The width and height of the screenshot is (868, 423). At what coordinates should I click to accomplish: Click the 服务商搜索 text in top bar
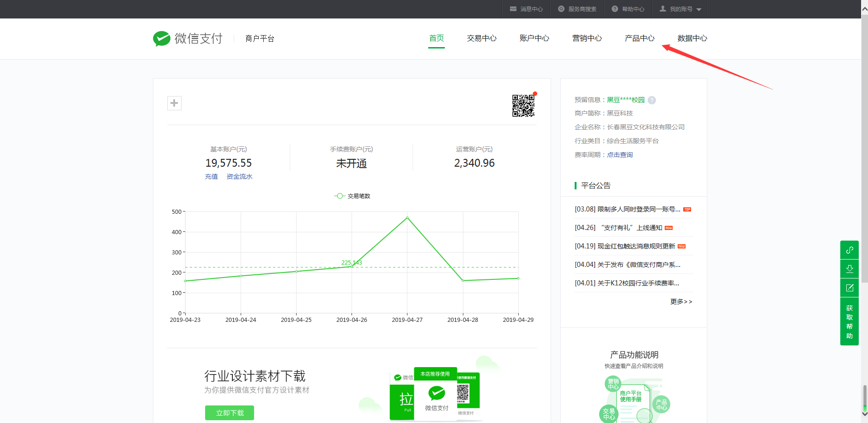click(582, 9)
